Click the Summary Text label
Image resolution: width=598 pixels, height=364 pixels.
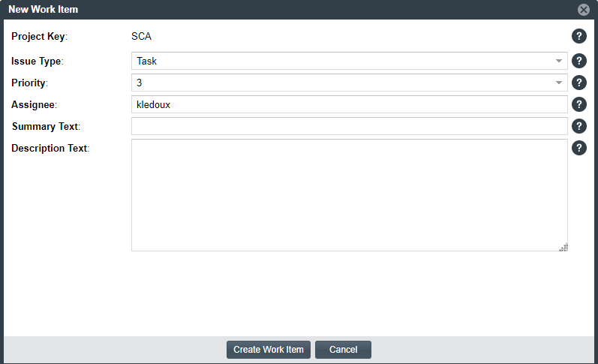coord(45,126)
